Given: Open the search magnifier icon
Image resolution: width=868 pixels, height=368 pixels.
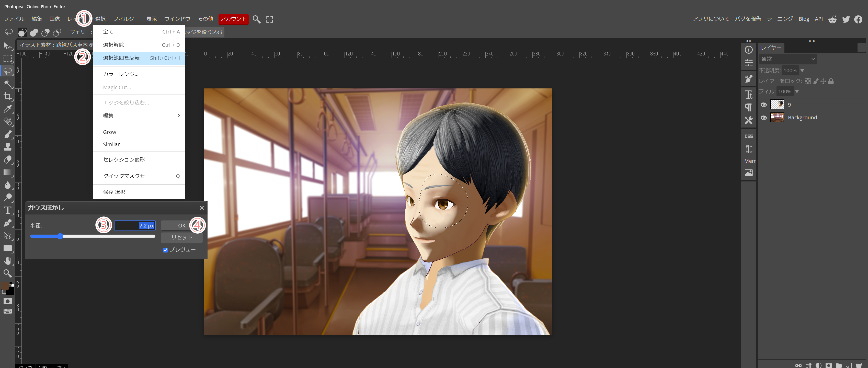Looking at the screenshot, I should point(256,19).
